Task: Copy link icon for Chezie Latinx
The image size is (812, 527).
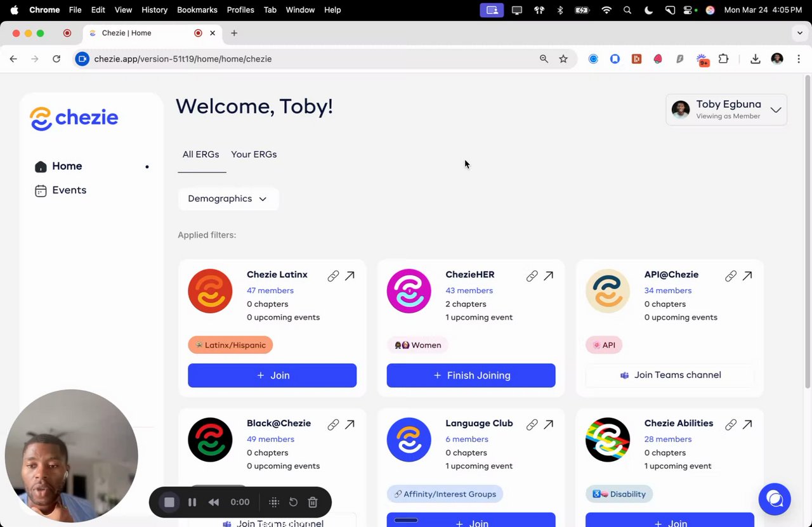Action: 333,276
